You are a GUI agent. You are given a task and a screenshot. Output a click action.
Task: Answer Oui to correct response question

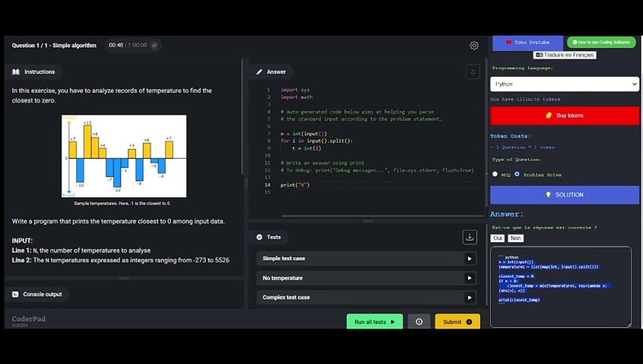point(497,238)
